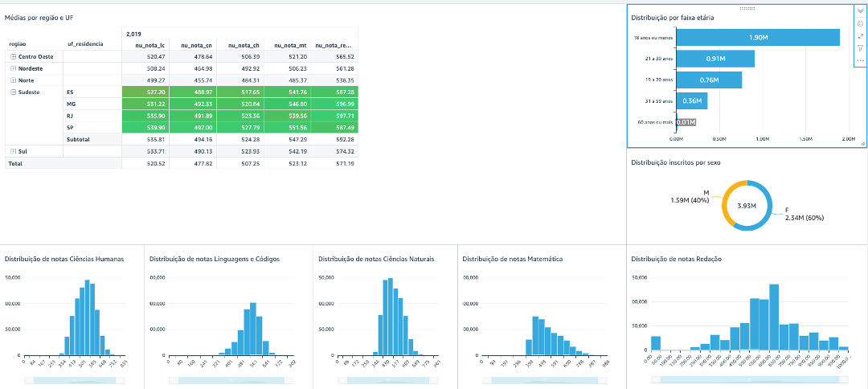Click the Subtotal row label
Image resolution: width=868 pixels, height=389 pixels.
coord(79,139)
